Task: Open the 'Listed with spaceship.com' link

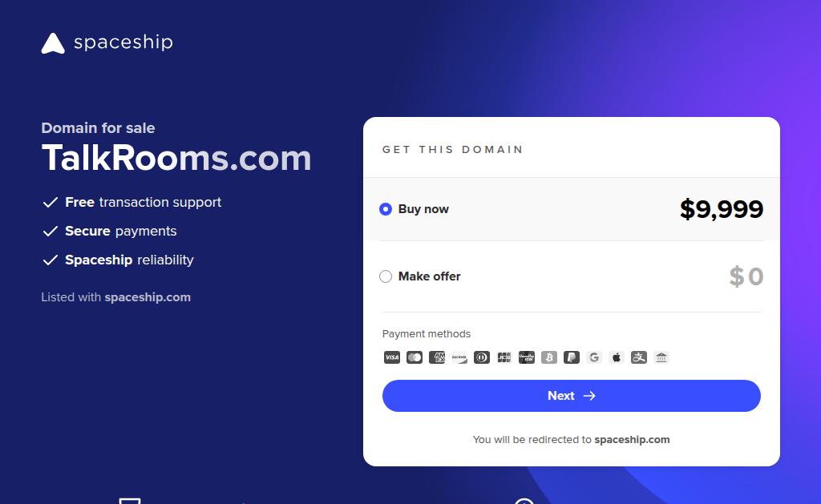Action: (148, 297)
